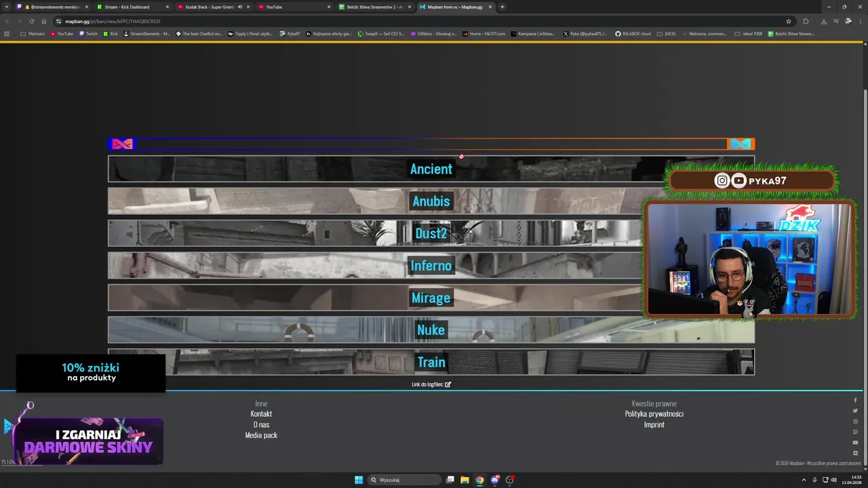Image resolution: width=868 pixels, height=488 pixels.
Task: Click the blue Mapban team logo
Action: point(741,144)
